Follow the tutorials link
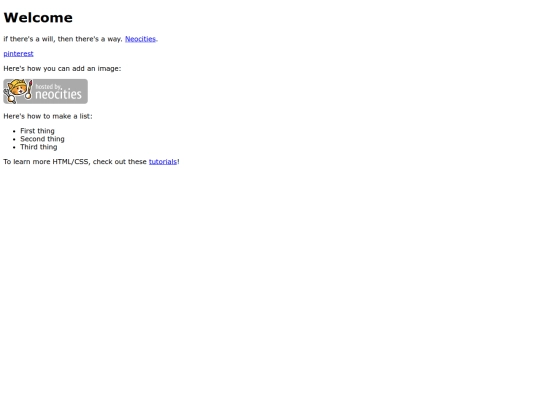 pos(163,162)
